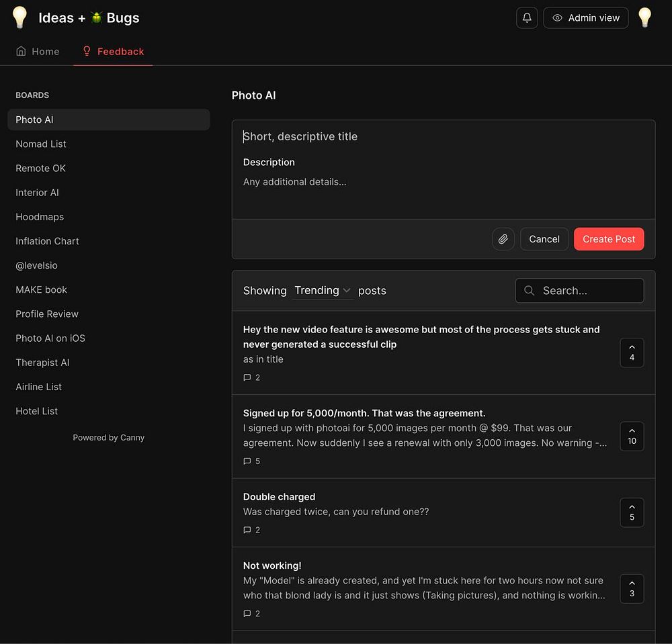
Task: Select the Feedback tab
Action: tap(113, 52)
